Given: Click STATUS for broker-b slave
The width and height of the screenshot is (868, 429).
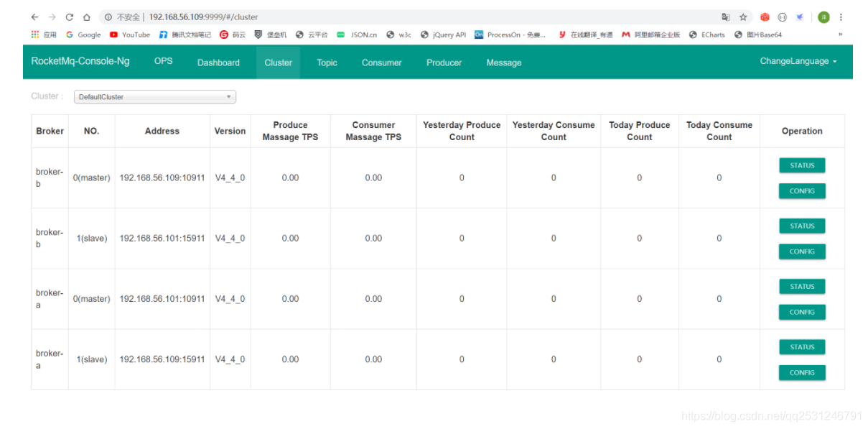Looking at the screenshot, I should (x=802, y=226).
